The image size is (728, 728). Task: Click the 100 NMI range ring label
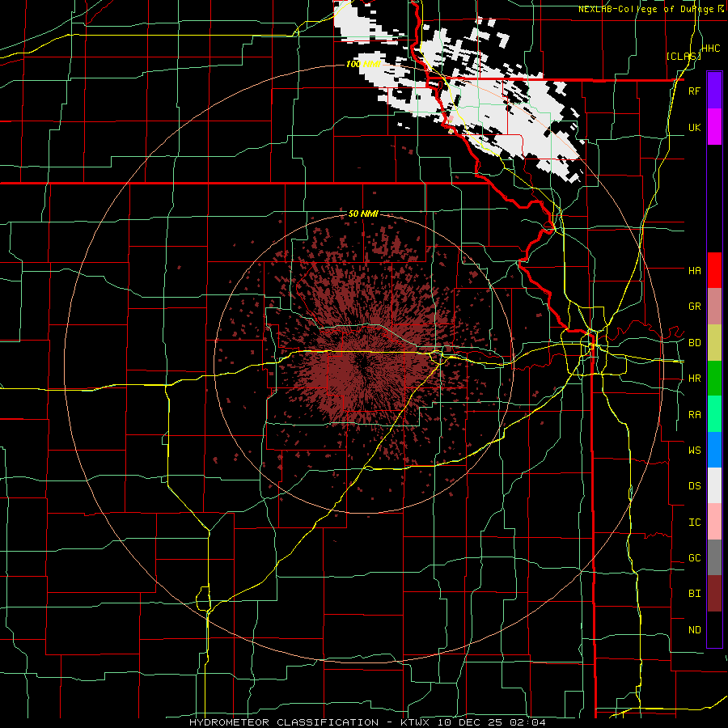pyautogui.click(x=363, y=64)
